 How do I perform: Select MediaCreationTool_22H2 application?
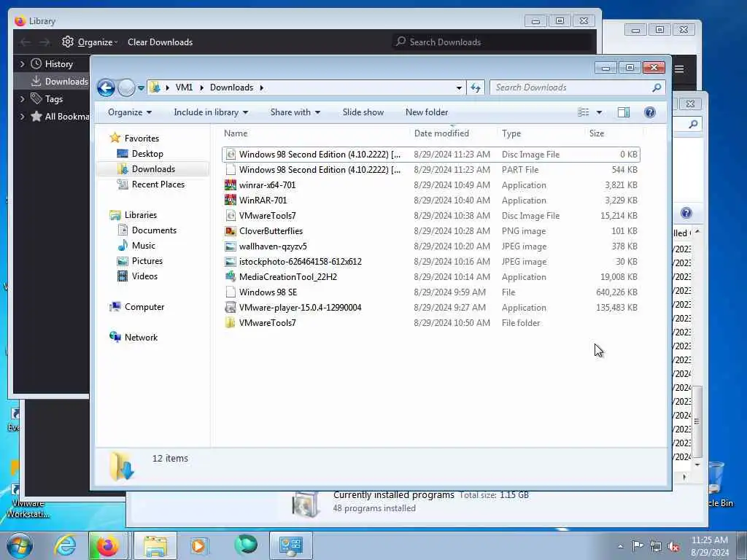point(430,276)
